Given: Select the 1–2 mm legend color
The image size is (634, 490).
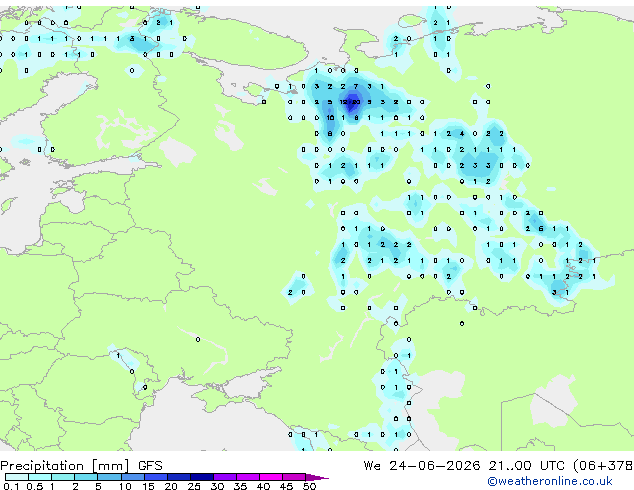Looking at the screenshot, I should 63,477.
